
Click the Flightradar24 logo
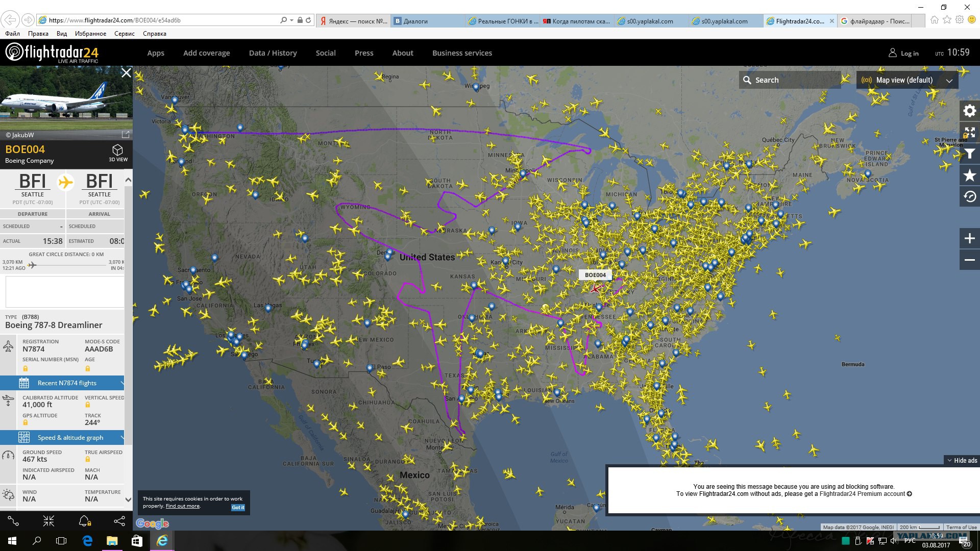52,53
